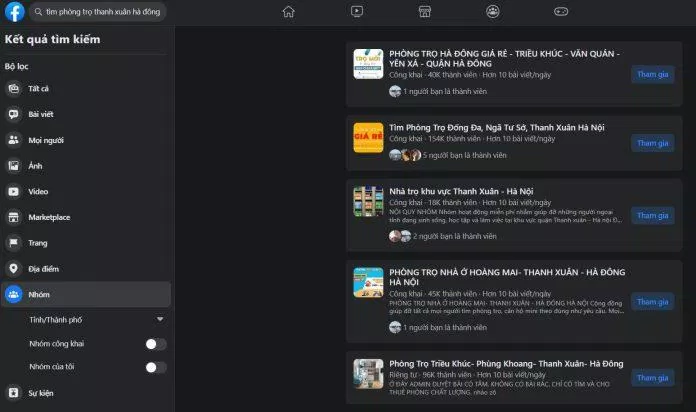The image size is (696, 412).
Task: Select the Trang filter icon
Action: [14, 243]
